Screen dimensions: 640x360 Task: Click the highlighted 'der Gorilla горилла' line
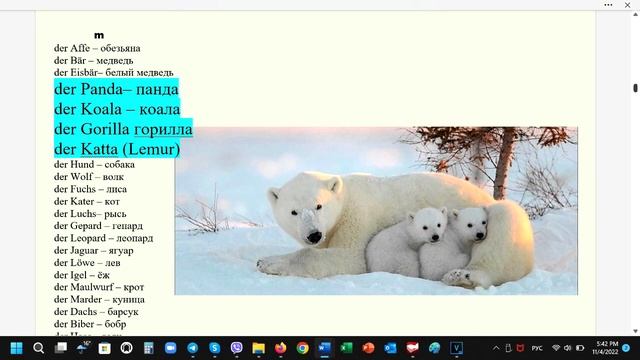coord(123,129)
